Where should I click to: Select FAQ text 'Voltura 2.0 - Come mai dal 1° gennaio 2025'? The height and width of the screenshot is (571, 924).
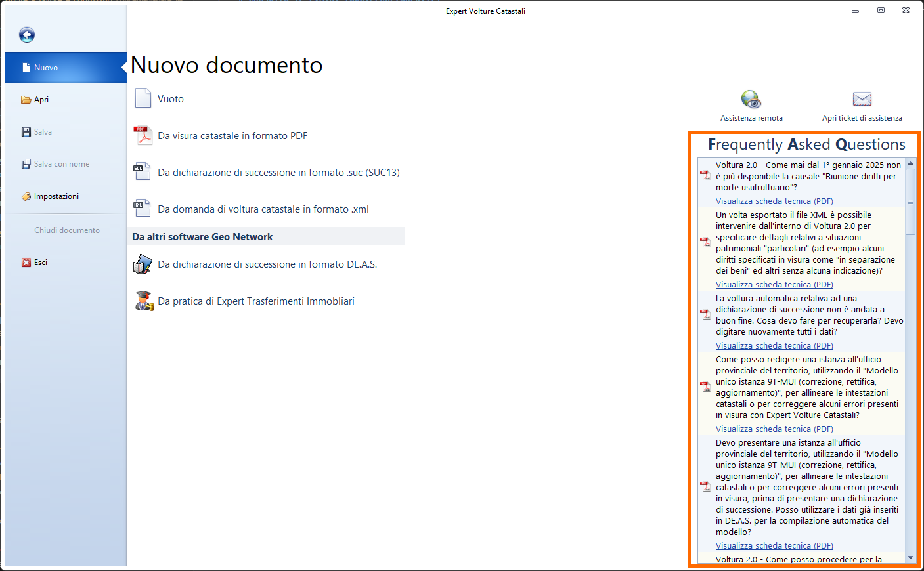pos(801,165)
